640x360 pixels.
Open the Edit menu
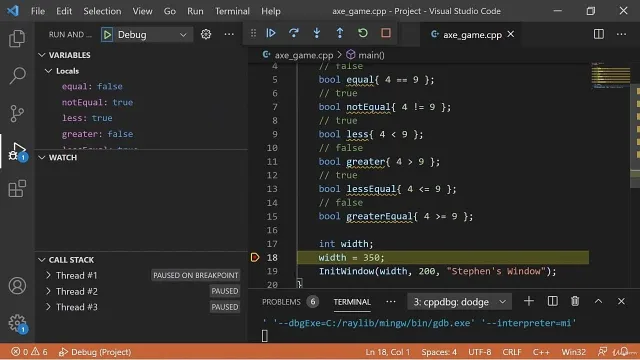point(64,11)
